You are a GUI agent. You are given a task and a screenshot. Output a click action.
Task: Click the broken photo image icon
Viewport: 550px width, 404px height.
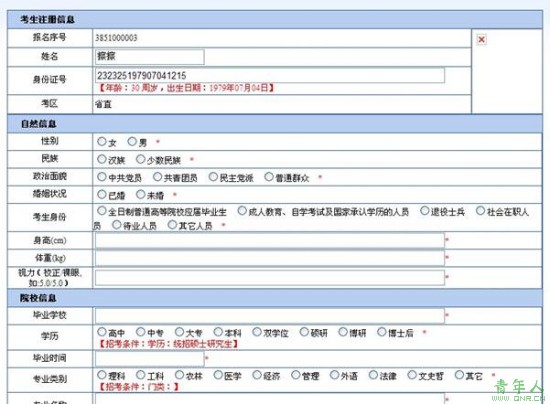tap(482, 39)
